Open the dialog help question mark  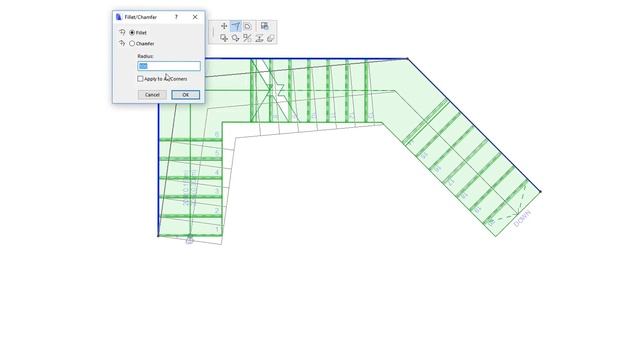[176, 17]
